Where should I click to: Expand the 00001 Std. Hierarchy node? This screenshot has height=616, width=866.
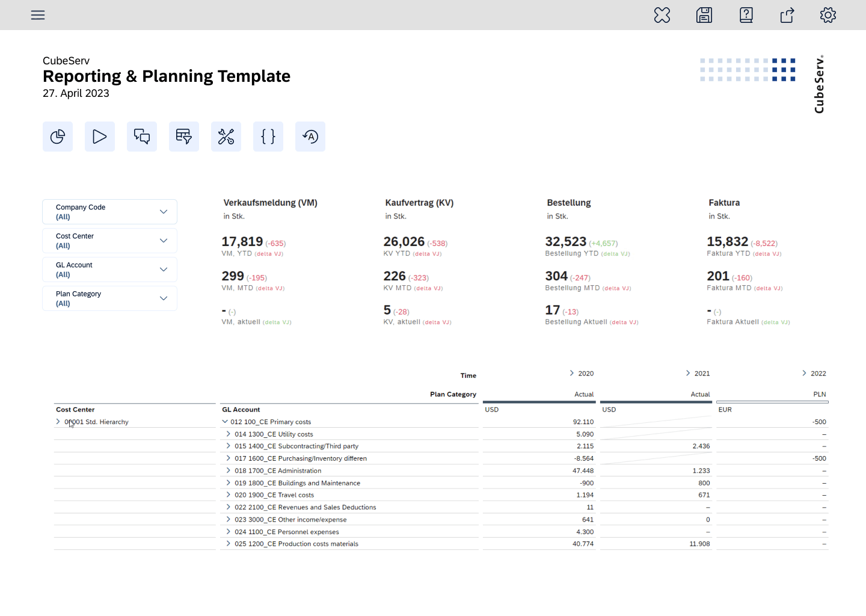58,422
